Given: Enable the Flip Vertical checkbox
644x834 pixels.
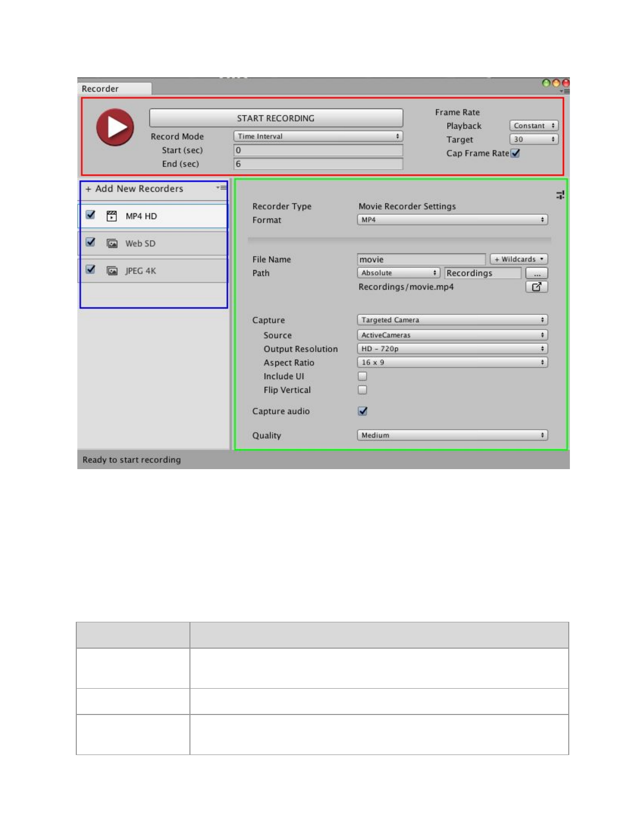Looking at the screenshot, I should tap(363, 390).
